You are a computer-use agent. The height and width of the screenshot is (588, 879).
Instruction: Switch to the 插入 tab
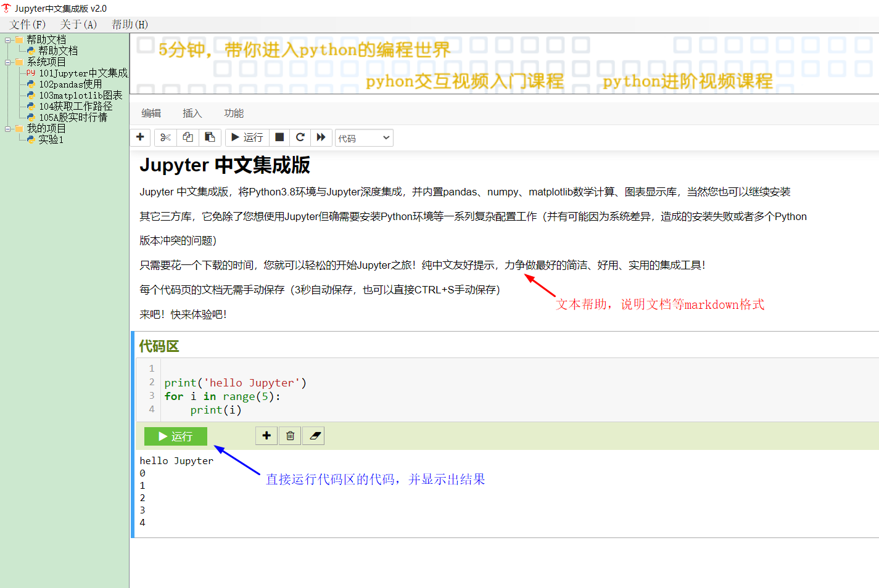[192, 113]
